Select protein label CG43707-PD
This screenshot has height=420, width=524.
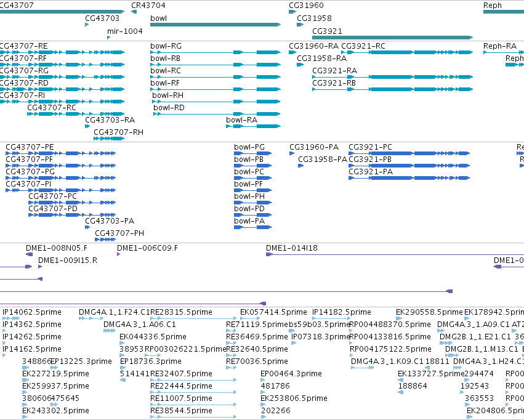pos(53,209)
